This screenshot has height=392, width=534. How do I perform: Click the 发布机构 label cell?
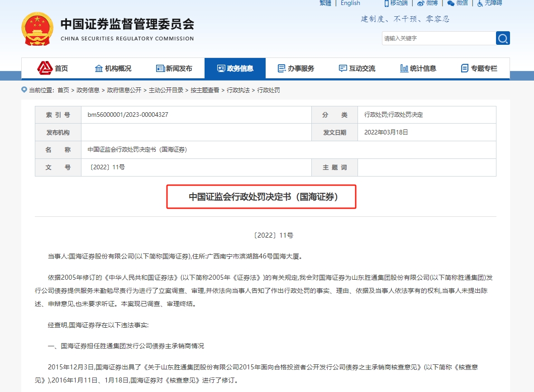[58, 132]
